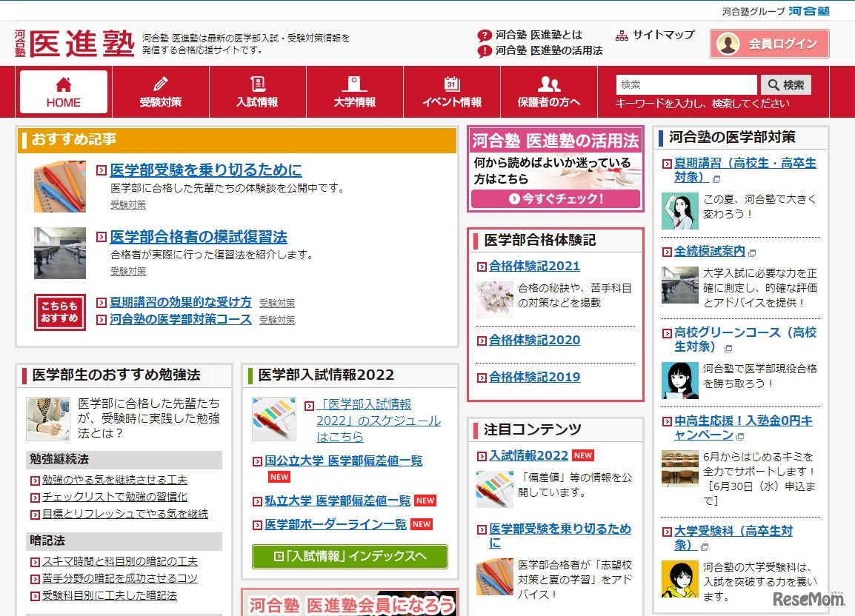Viewport: 855px width, 616px height.
Task: Click the yellow-jacket student illustration under 大学受験科
Action: point(680,579)
